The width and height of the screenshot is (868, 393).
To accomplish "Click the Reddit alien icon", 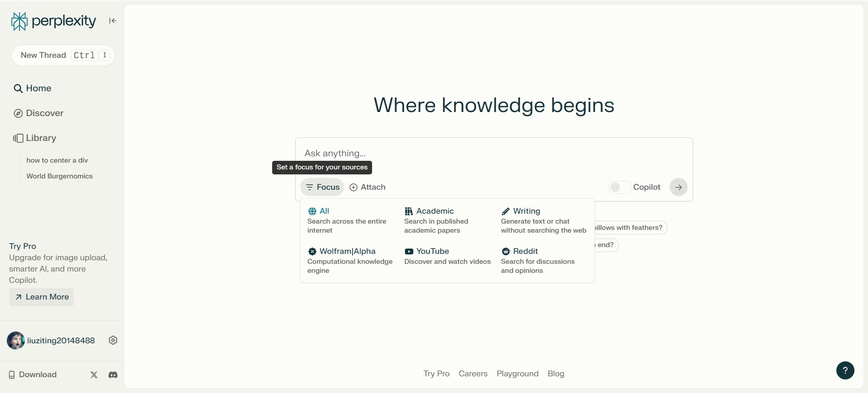I will pos(506,252).
